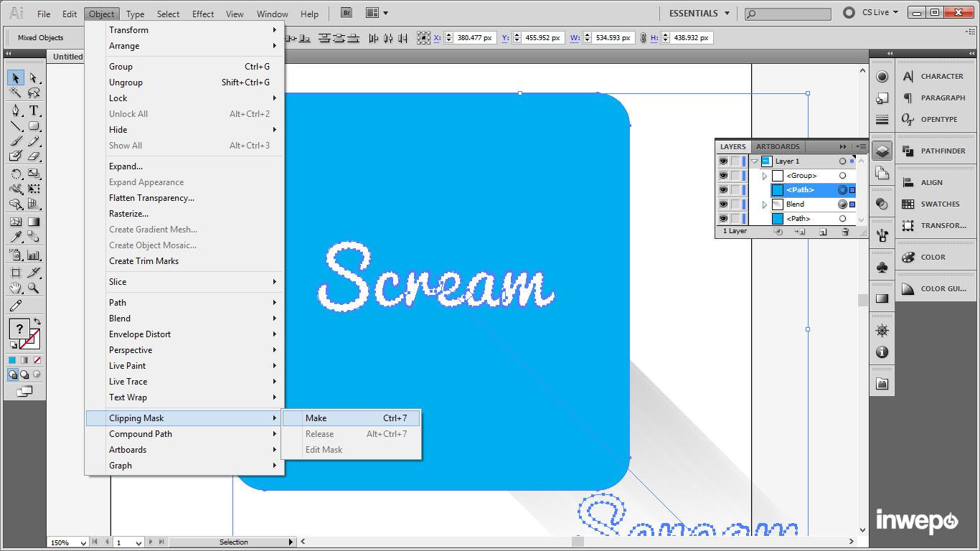The height and width of the screenshot is (551, 980).
Task: Activate the Eyedropper tool
Action: [15, 238]
